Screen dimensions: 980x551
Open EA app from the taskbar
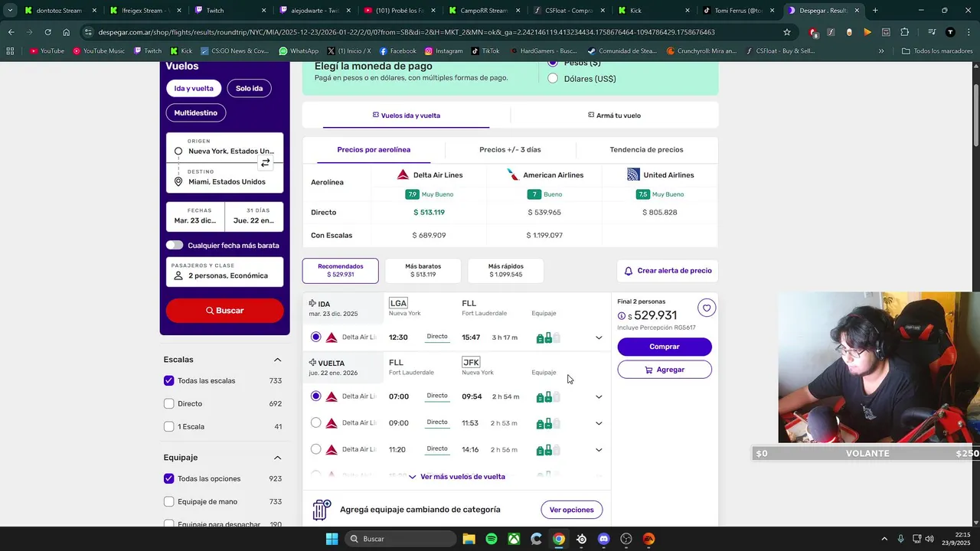tap(648, 539)
